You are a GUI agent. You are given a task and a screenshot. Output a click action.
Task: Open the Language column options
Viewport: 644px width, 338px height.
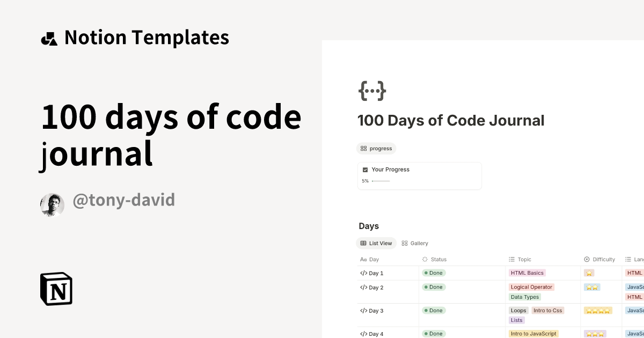point(633,259)
